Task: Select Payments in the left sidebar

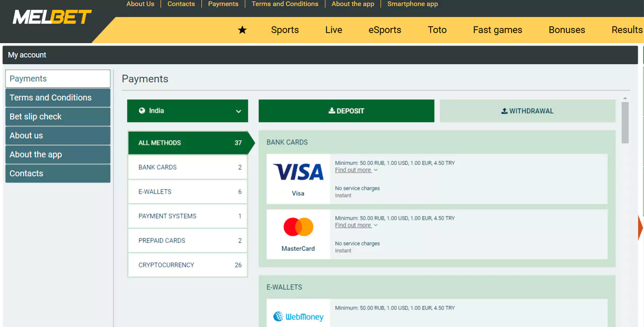Action: pos(58,79)
